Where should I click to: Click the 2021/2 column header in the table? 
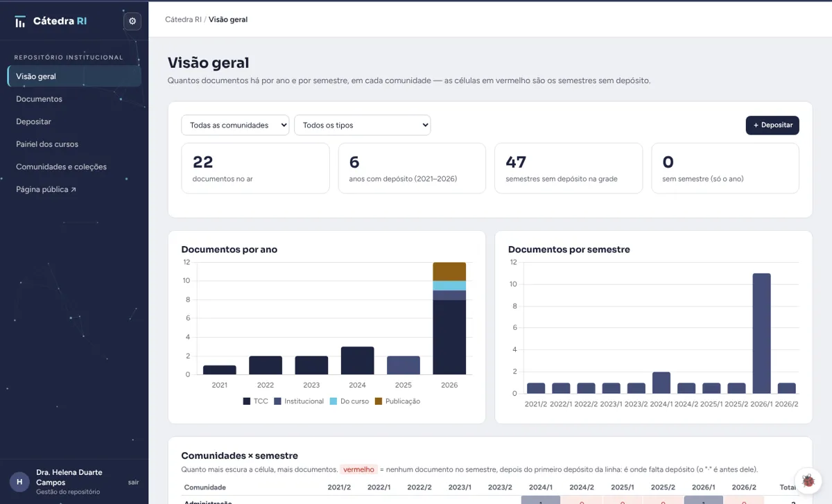pyautogui.click(x=340, y=487)
